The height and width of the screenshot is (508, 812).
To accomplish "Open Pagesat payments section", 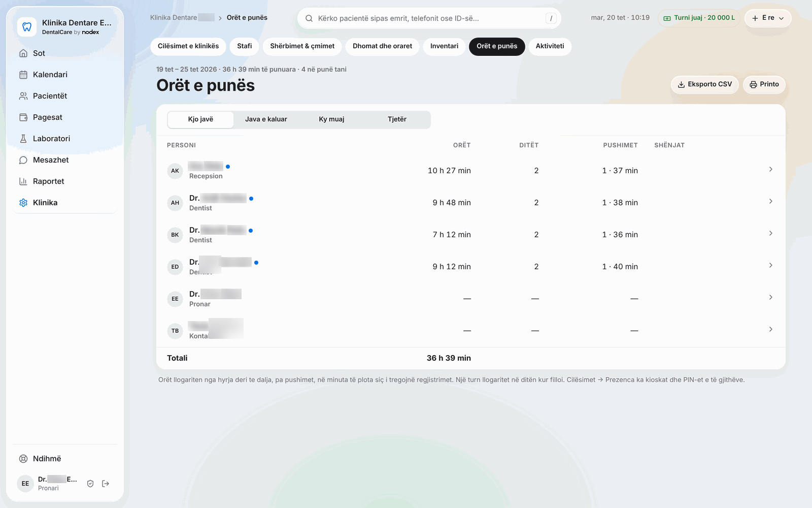I will pos(65,117).
